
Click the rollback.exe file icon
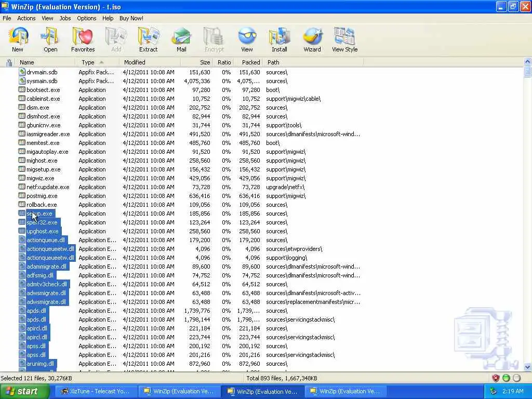(x=22, y=204)
